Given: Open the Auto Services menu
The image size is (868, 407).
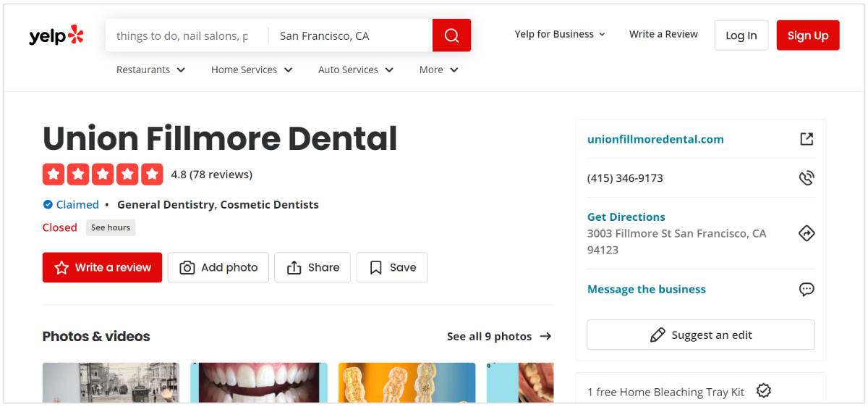Looking at the screenshot, I should 356,70.
